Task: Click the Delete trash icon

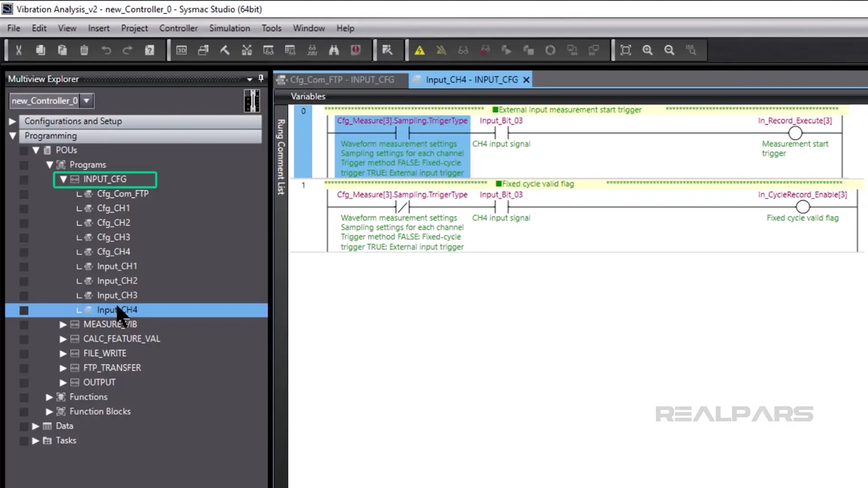Action: click(x=84, y=50)
